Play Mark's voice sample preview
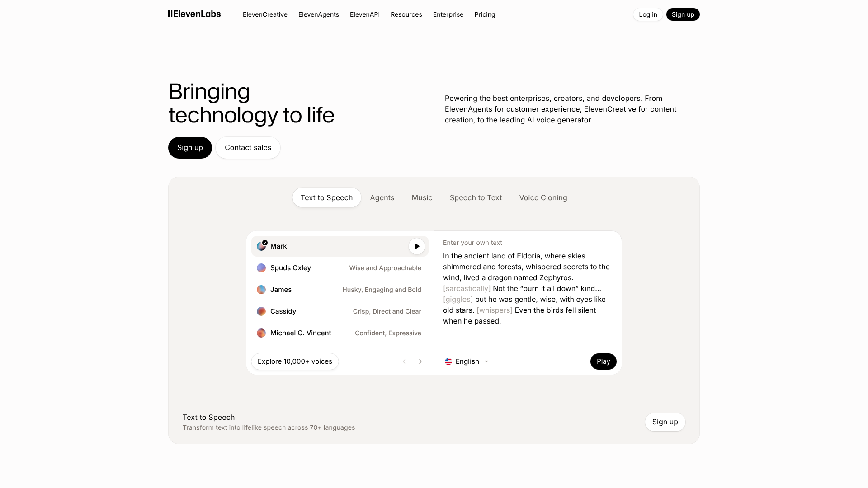The height and width of the screenshot is (488, 868). click(x=416, y=246)
